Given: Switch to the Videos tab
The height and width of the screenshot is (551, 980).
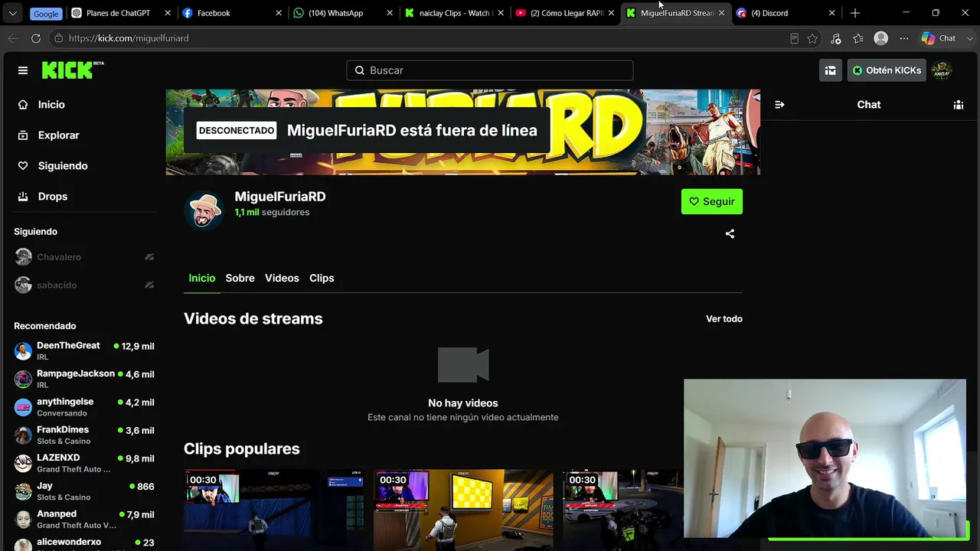Looking at the screenshot, I should (282, 278).
